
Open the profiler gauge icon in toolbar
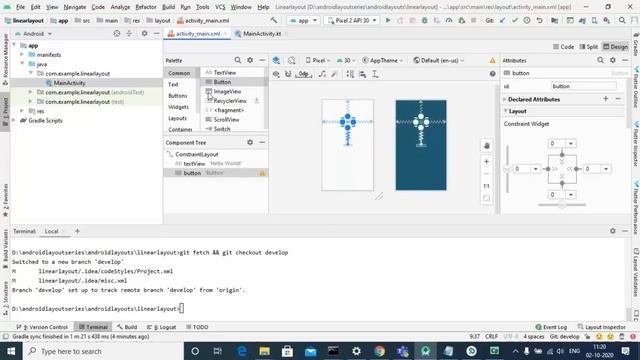pos(449,20)
